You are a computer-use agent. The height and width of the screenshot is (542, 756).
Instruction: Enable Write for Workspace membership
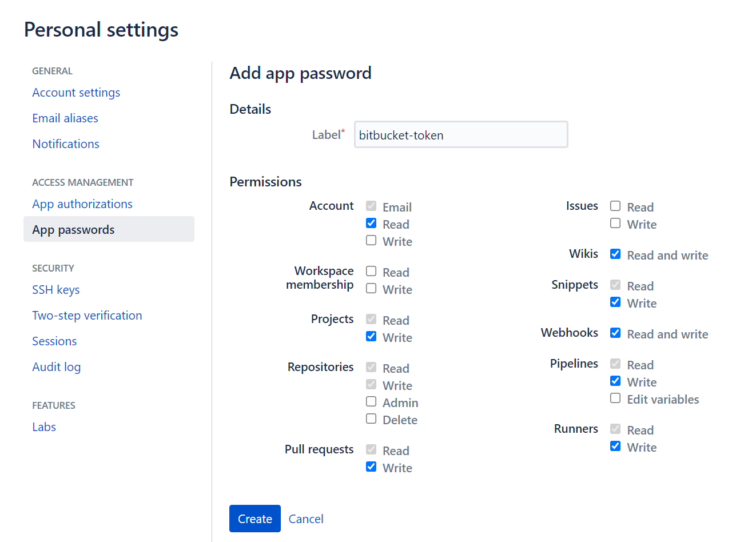click(371, 289)
